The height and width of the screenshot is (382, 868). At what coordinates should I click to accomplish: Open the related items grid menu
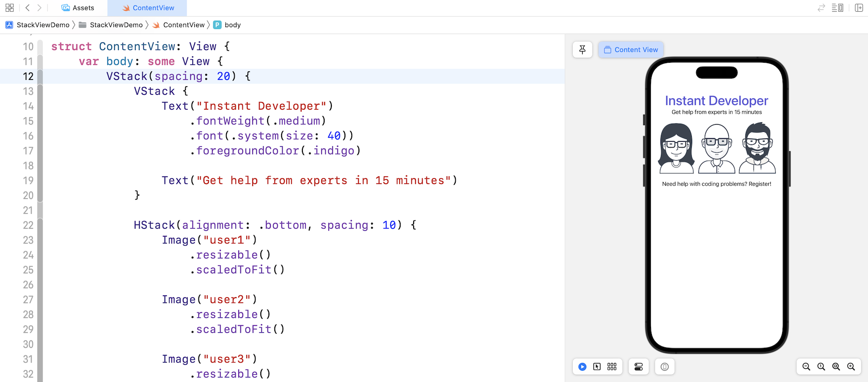tap(9, 8)
